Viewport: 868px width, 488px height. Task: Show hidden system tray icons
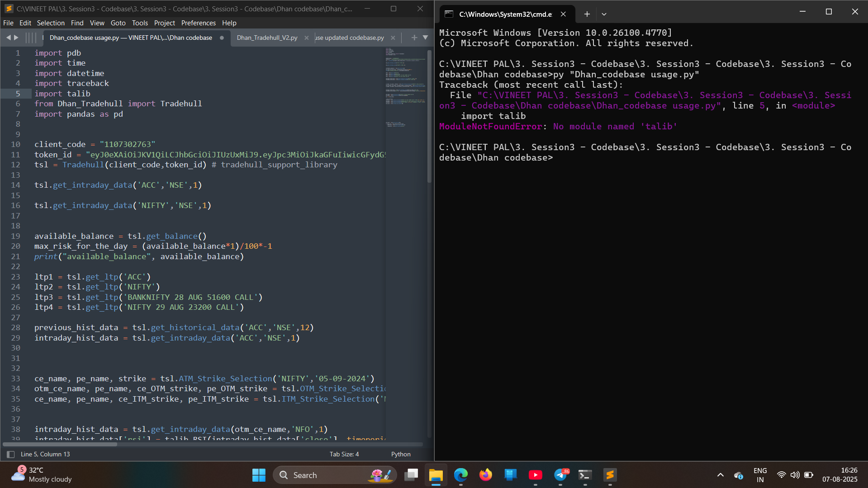720,475
